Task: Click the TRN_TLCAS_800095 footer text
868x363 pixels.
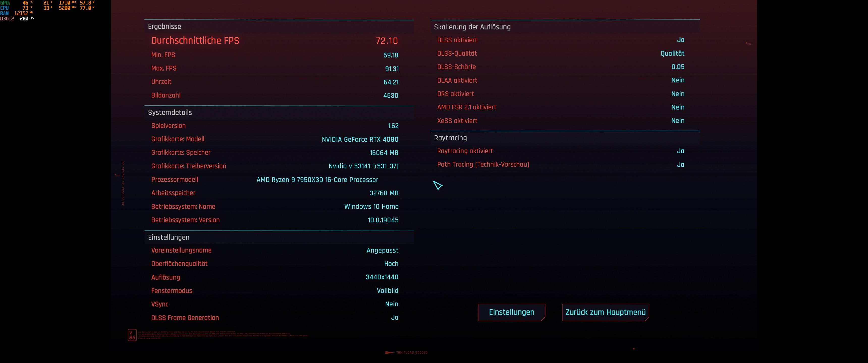Action: click(412, 353)
